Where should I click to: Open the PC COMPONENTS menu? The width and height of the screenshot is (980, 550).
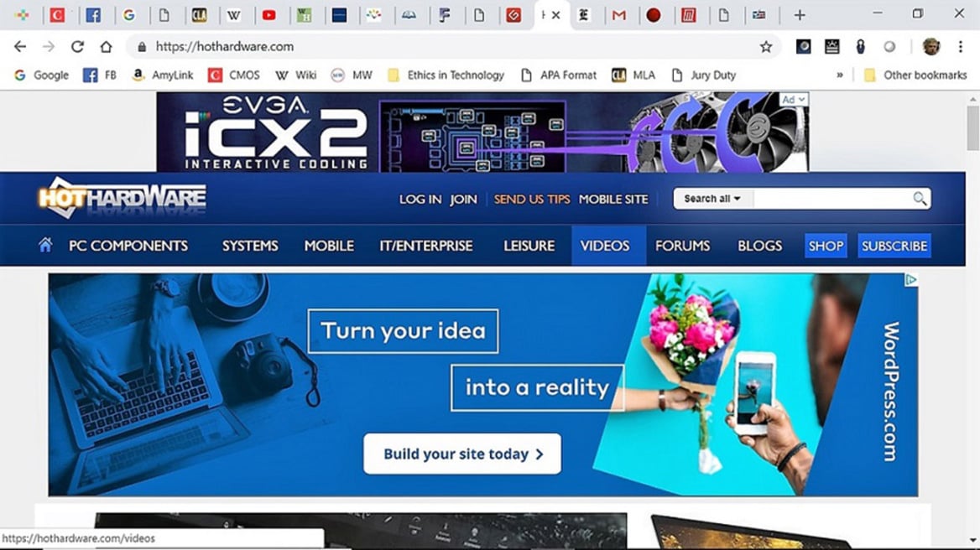[128, 246]
